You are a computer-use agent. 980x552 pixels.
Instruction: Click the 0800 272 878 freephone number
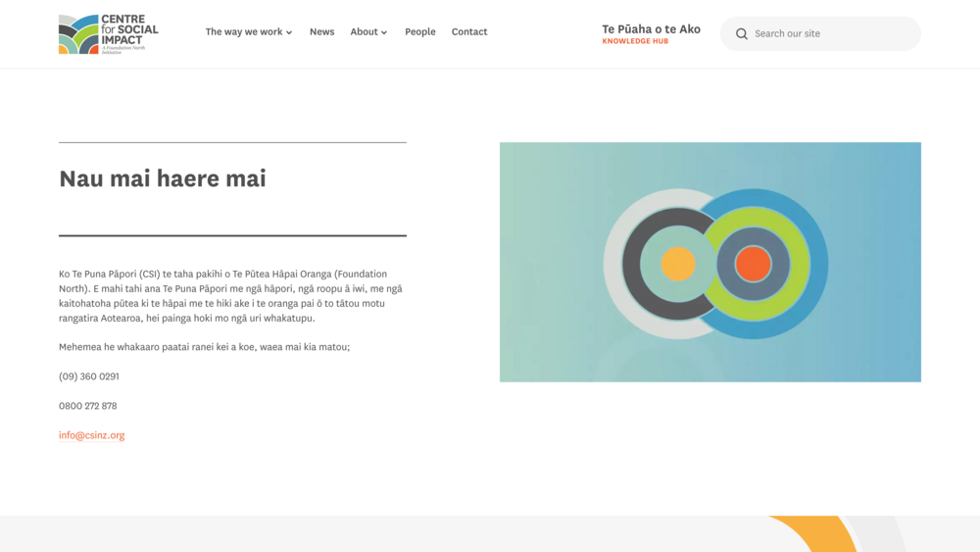(x=87, y=406)
